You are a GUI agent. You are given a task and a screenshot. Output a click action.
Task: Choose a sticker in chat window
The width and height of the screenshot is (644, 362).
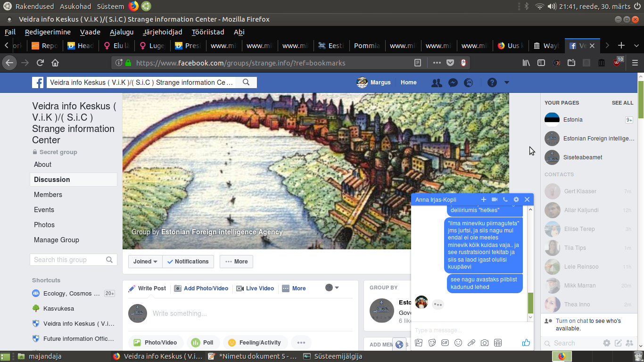click(432, 343)
